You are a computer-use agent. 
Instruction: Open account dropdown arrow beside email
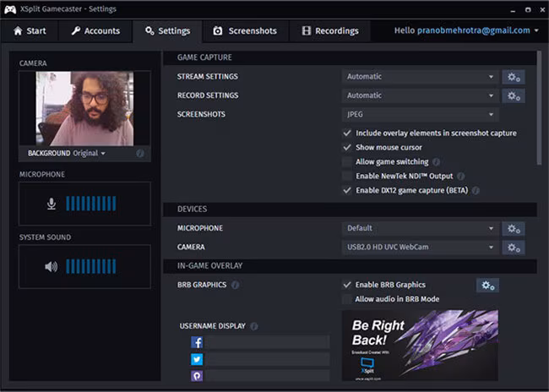click(x=536, y=30)
